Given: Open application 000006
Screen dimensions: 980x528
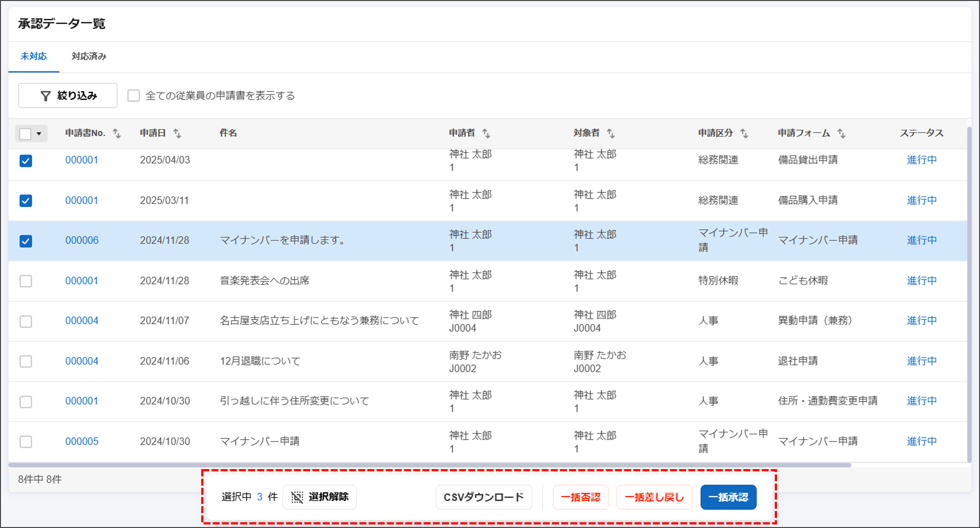Looking at the screenshot, I should pyautogui.click(x=82, y=240).
